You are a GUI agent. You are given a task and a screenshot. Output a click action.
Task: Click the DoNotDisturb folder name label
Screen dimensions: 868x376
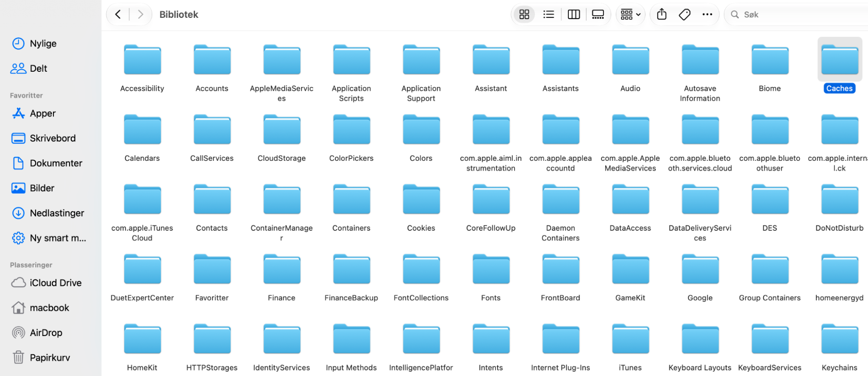[840, 228]
